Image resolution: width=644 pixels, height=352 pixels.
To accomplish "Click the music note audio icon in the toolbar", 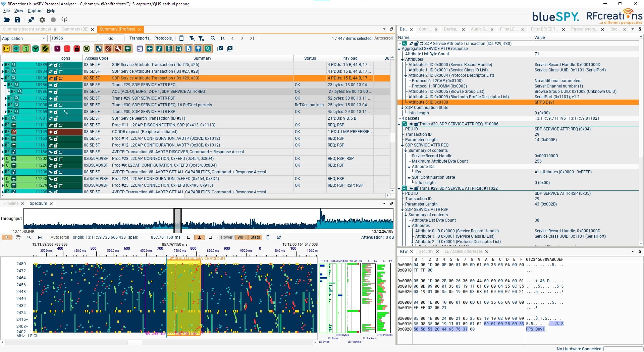I will coord(159,49).
